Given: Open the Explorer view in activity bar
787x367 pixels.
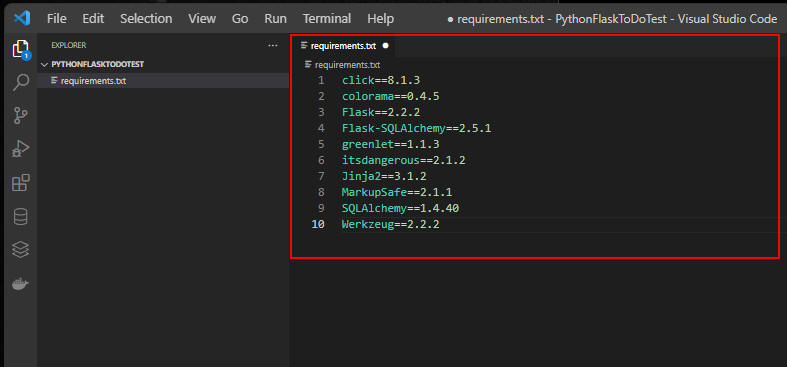Looking at the screenshot, I should pyautogui.click(x=21, y=49).
